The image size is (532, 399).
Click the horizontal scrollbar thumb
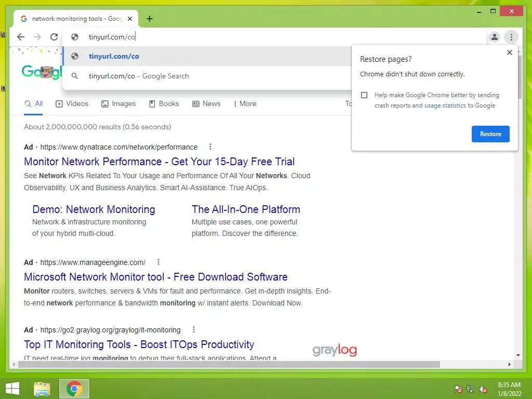[x=229, y=364]
